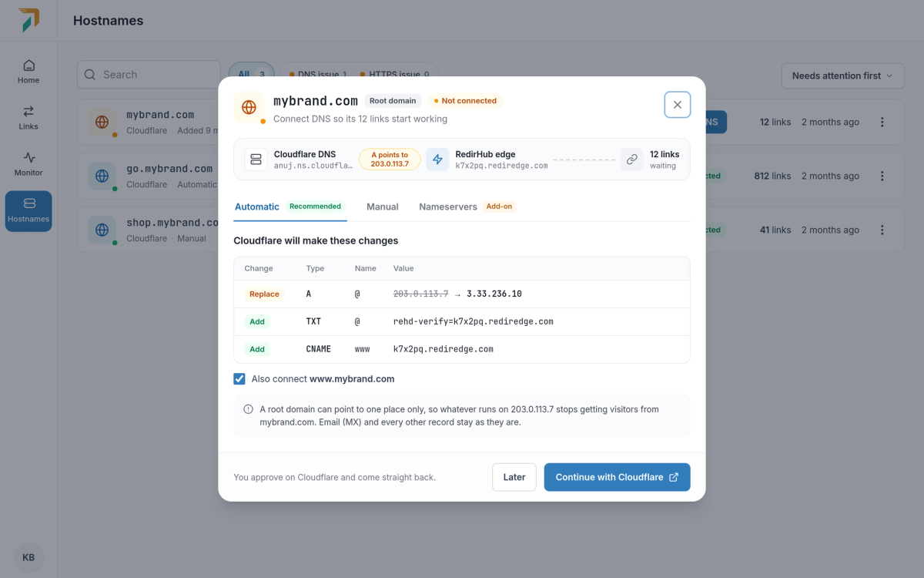
Task: Open the Needs attention first sort dropdown
Action: coord(842,76)
